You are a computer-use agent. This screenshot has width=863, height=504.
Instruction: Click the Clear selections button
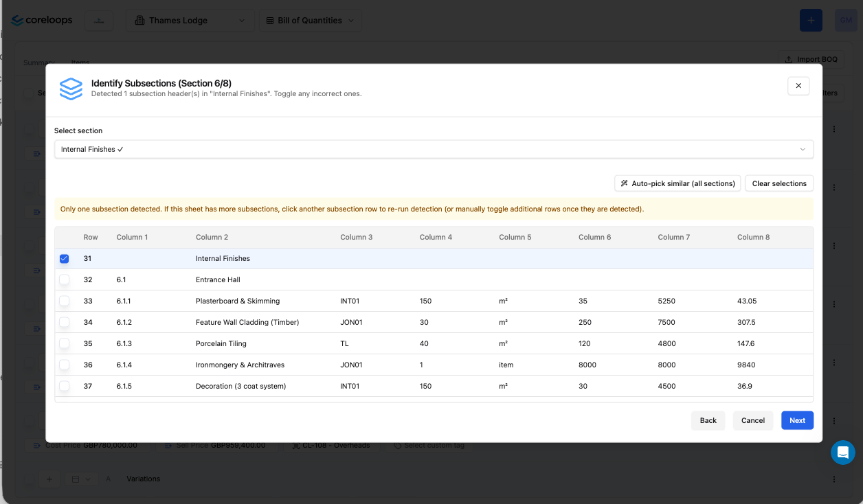pos(779,183)
